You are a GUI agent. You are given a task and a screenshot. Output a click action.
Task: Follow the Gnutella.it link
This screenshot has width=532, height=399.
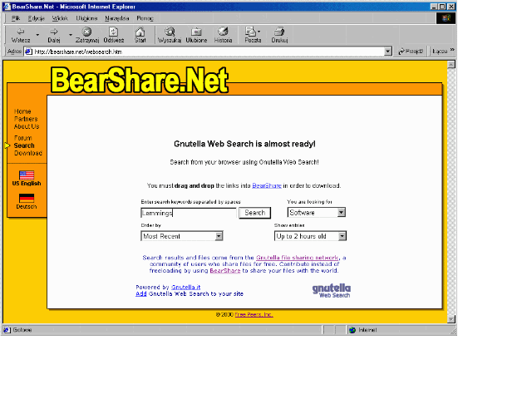(185, 287)
